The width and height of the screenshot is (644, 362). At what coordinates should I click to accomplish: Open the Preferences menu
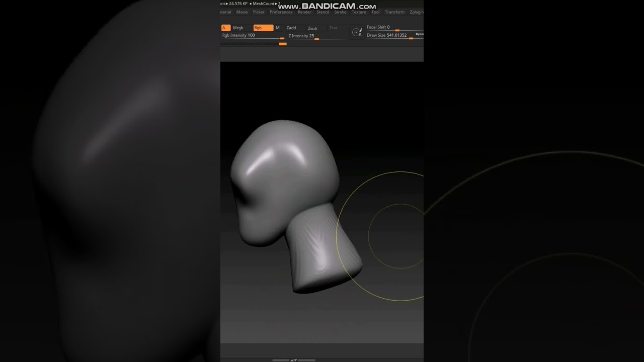click(281, 12)
